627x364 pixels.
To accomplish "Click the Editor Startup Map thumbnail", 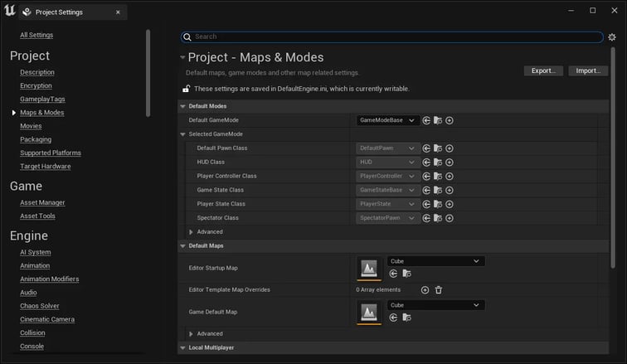I will point(369,268).
